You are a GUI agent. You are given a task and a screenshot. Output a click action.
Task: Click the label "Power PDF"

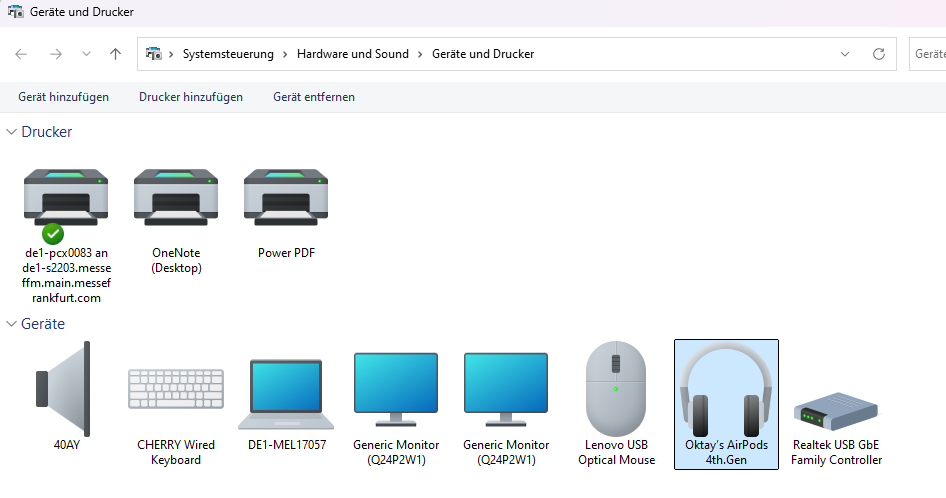[286, 253]
